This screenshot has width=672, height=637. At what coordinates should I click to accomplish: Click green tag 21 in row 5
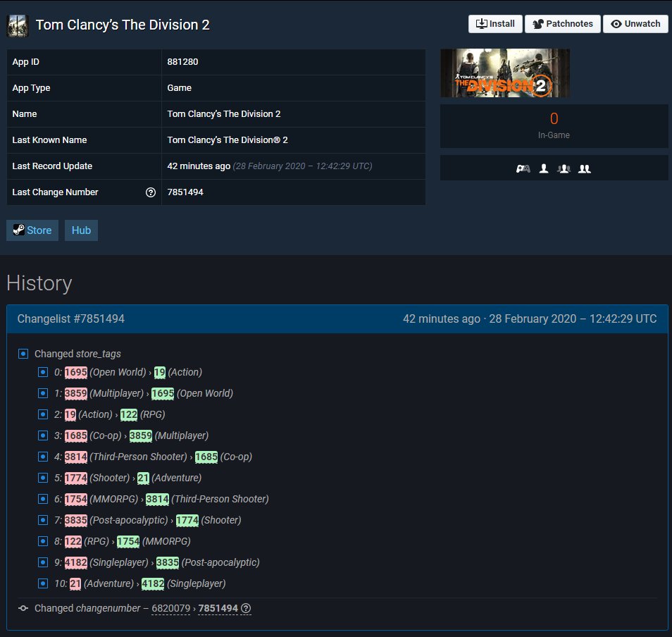pos(143,478)
